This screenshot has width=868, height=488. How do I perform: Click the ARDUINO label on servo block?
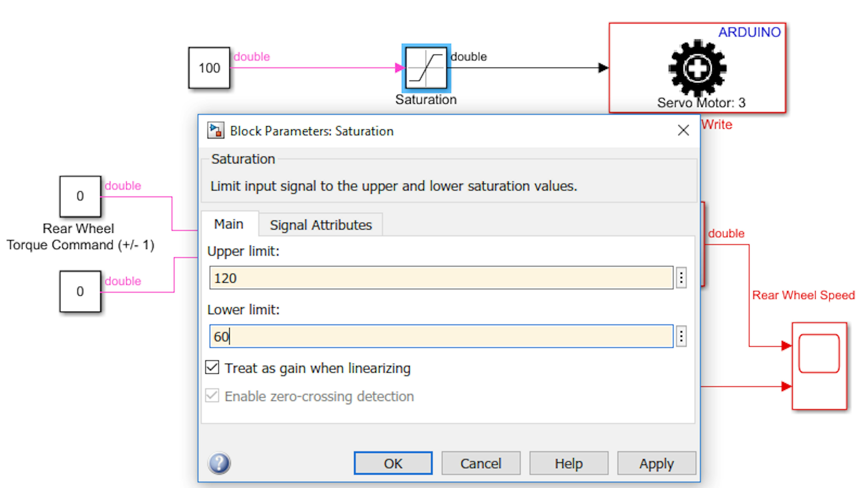pyautogui.click(x=750, y=32)
